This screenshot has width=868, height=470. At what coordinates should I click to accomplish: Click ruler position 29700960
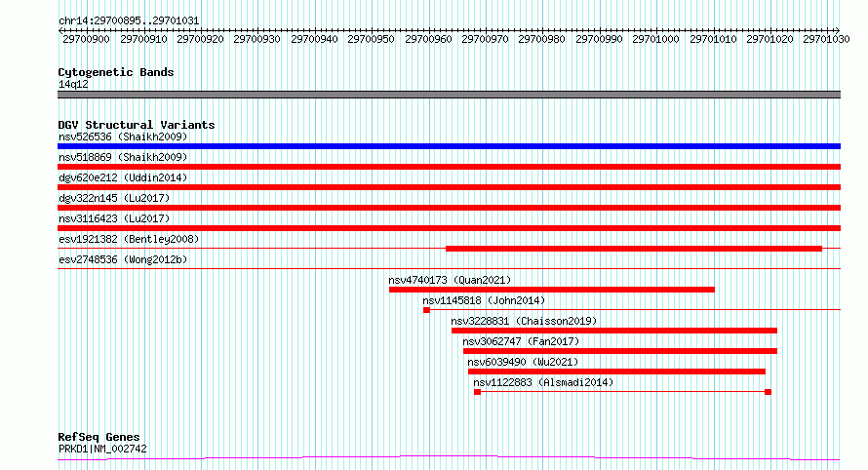(x=428, y=39)
